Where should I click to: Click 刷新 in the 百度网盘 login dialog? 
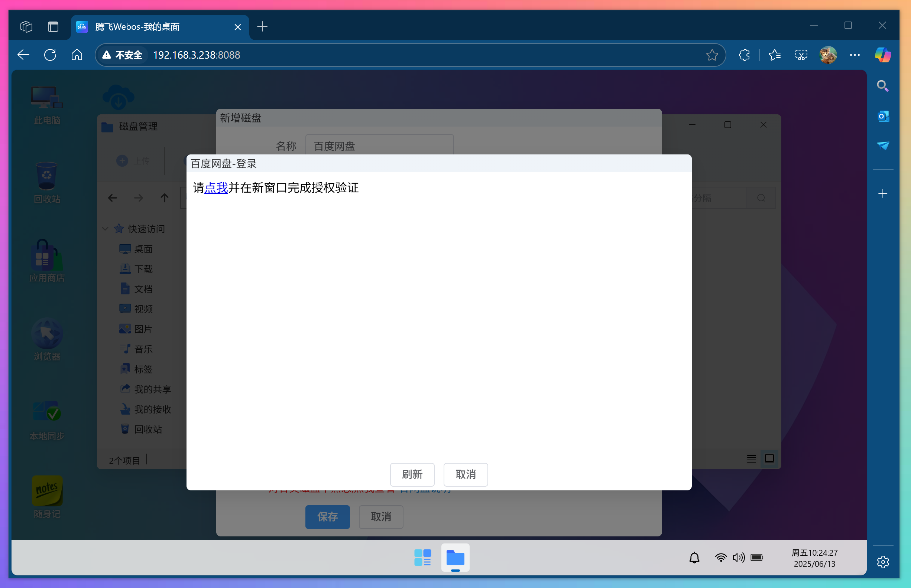(x=412, y=475)
